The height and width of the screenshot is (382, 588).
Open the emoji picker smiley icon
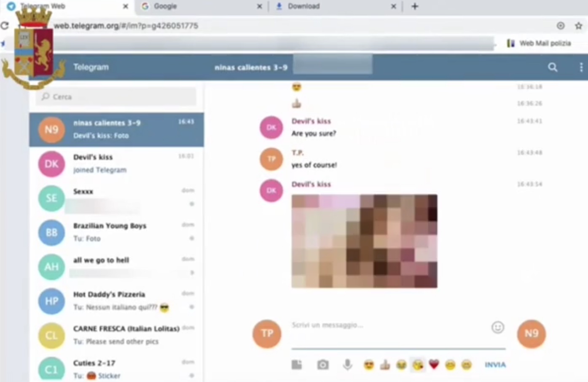498,327
